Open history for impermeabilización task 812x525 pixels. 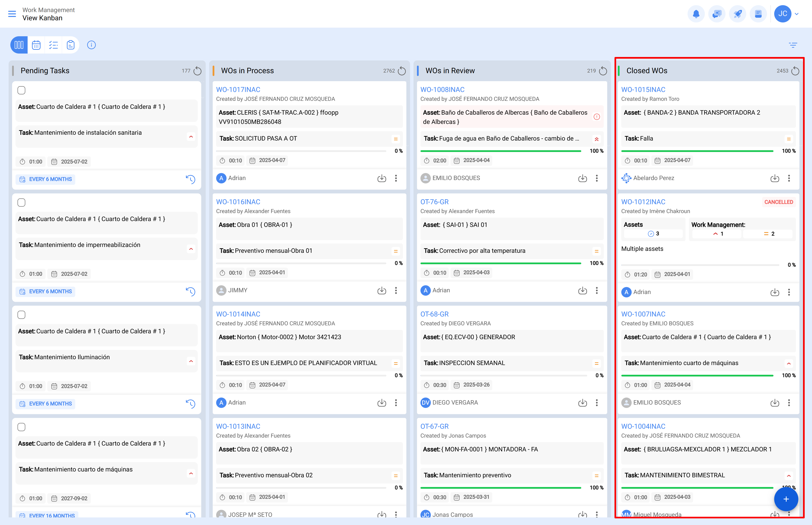pos(190,291)
